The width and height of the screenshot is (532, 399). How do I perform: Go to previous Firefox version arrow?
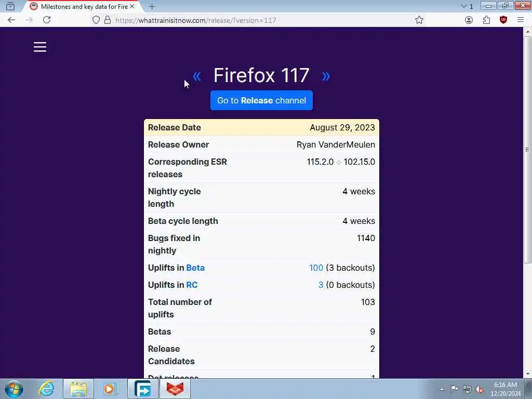pyautogui.click(x=197, y=76)
